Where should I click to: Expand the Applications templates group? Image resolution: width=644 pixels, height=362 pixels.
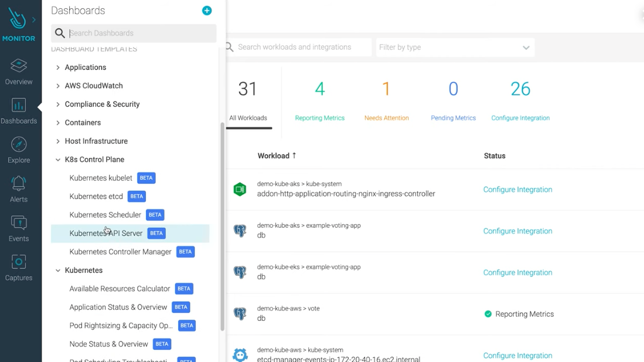57,67
